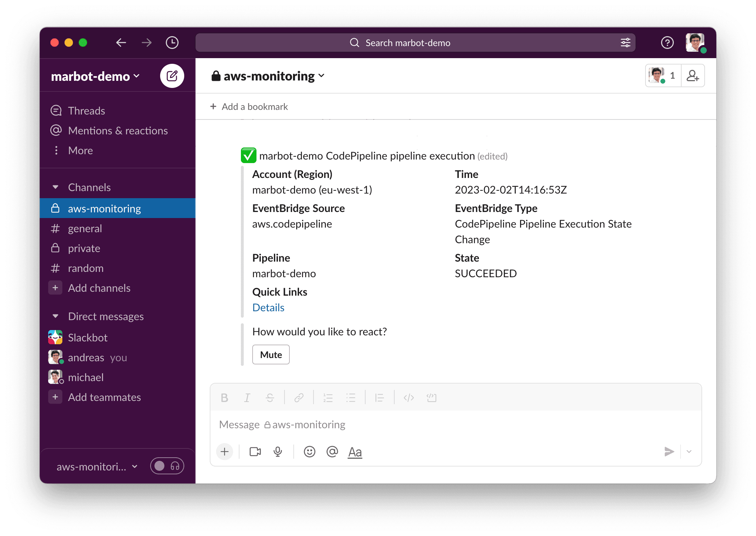Focus the Search marbot-demo field
756x536 pixels.
415,43
